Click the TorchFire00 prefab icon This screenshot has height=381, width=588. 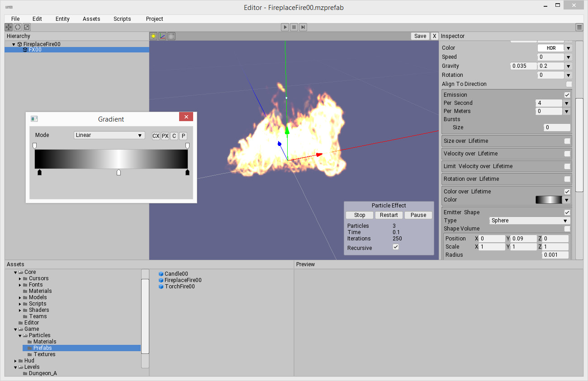(x=161, y=287)
